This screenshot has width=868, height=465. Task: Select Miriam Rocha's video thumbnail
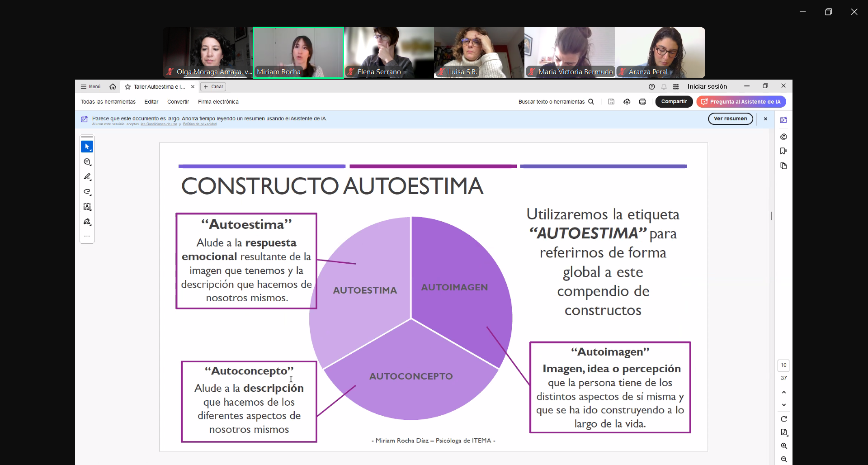(x=298, y=52)
